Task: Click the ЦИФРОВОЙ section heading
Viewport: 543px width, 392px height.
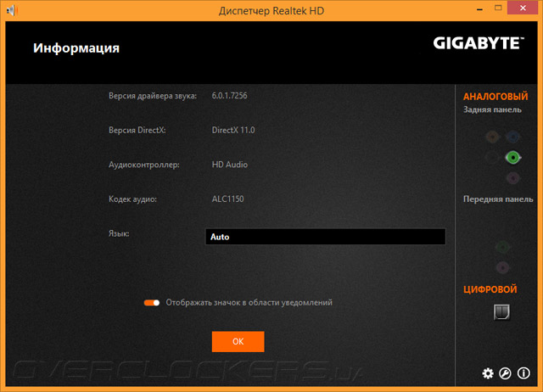Action: pyautogui.click(x=490, y=289)
